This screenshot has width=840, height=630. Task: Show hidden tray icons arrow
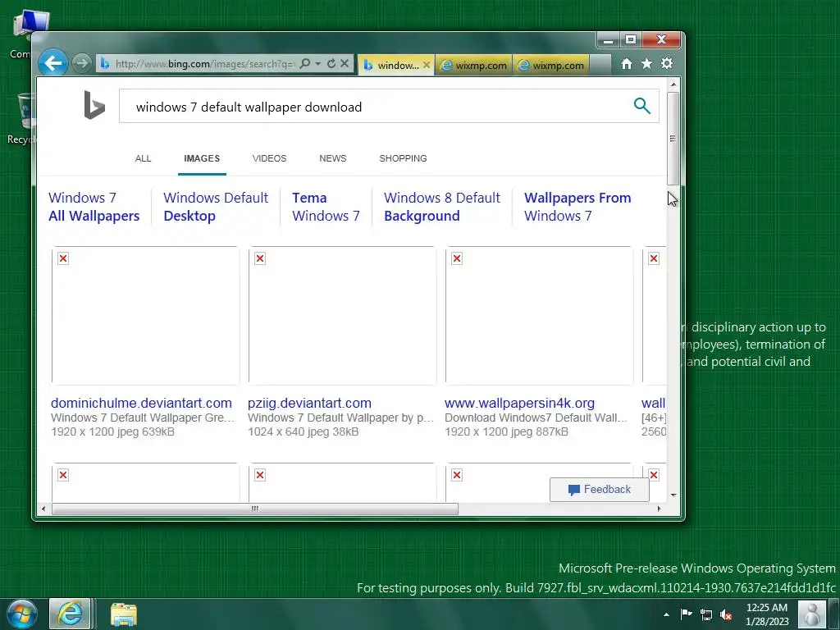pyautogui.click(x=666, y=615)
